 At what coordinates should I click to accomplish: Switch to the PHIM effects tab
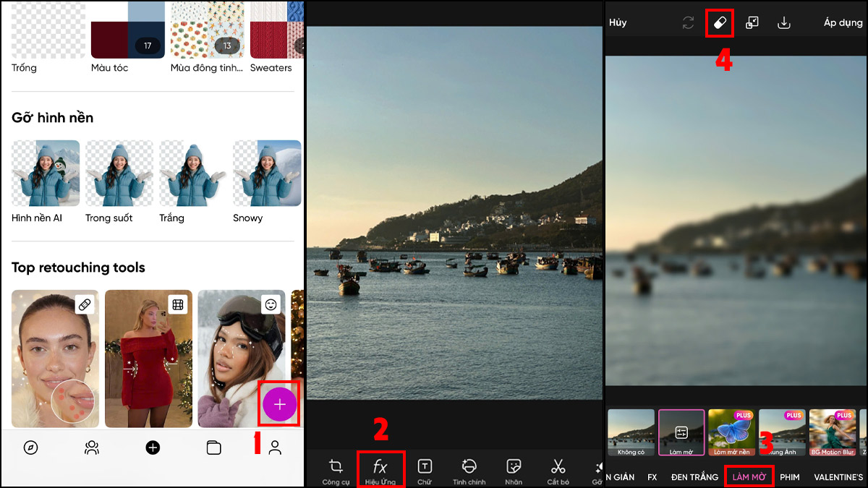(789, 477)
